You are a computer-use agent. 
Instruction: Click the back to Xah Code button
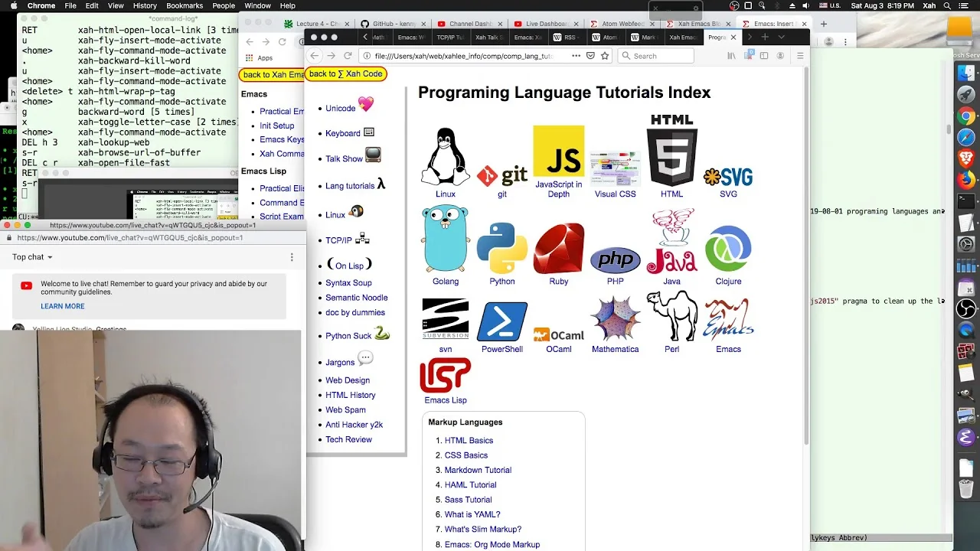click(x=346, y=74)
